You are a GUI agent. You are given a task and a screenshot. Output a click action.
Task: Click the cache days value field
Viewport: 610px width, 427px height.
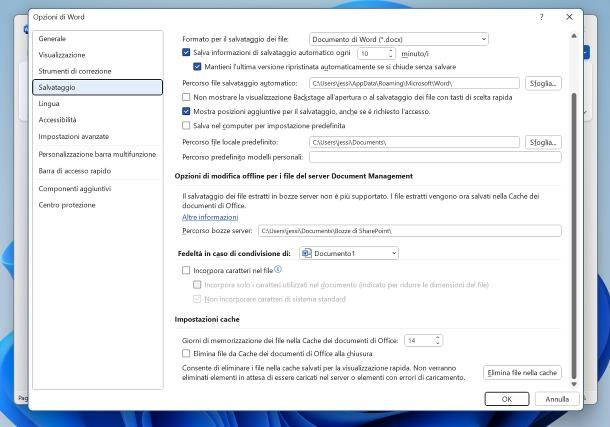point(419,341)
